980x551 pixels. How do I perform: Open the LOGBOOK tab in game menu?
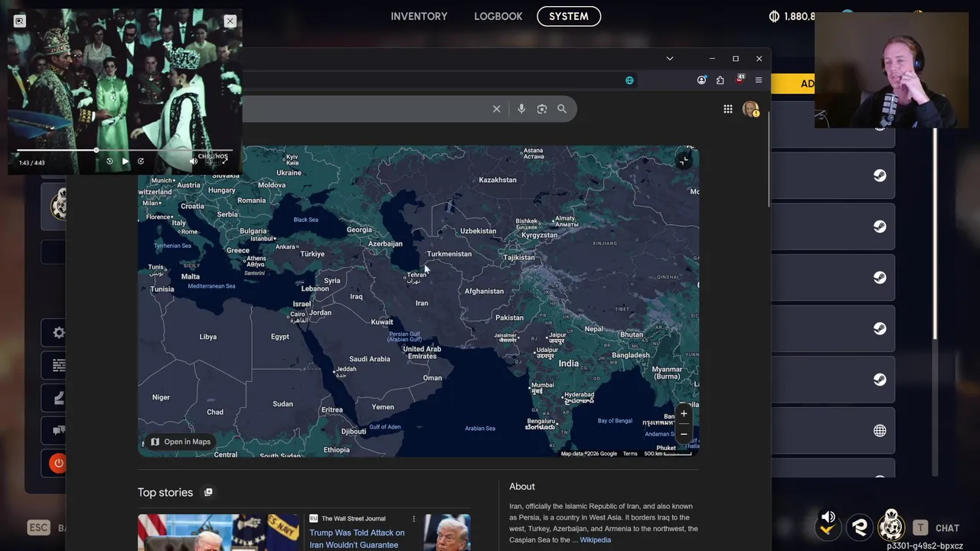tap(498, 16)
